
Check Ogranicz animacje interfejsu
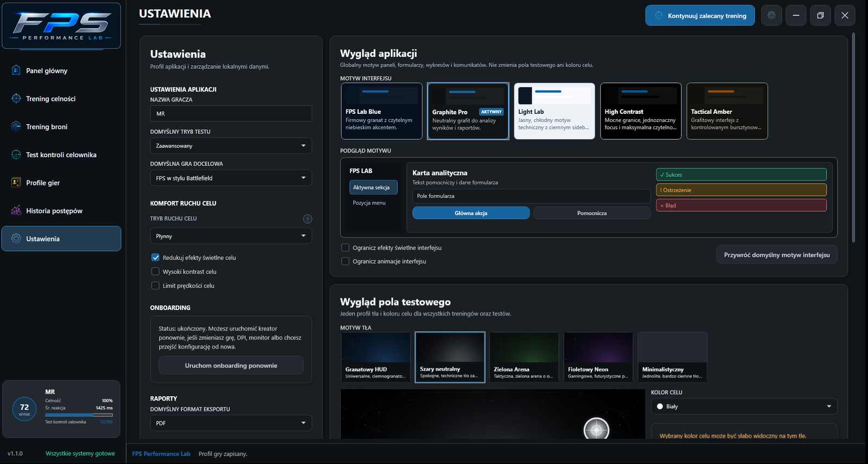pos(345,261)
